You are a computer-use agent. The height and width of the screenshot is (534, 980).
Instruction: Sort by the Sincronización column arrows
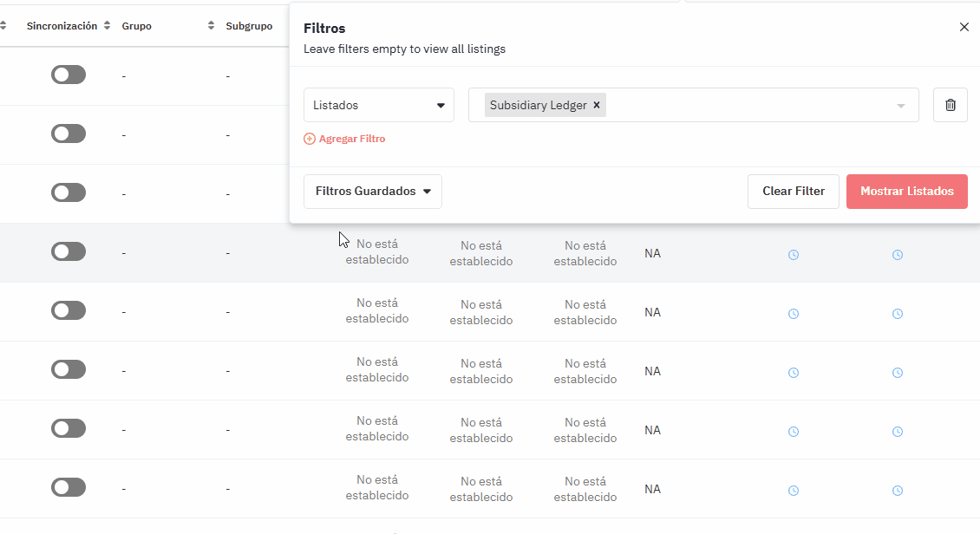tap(107, 26)
